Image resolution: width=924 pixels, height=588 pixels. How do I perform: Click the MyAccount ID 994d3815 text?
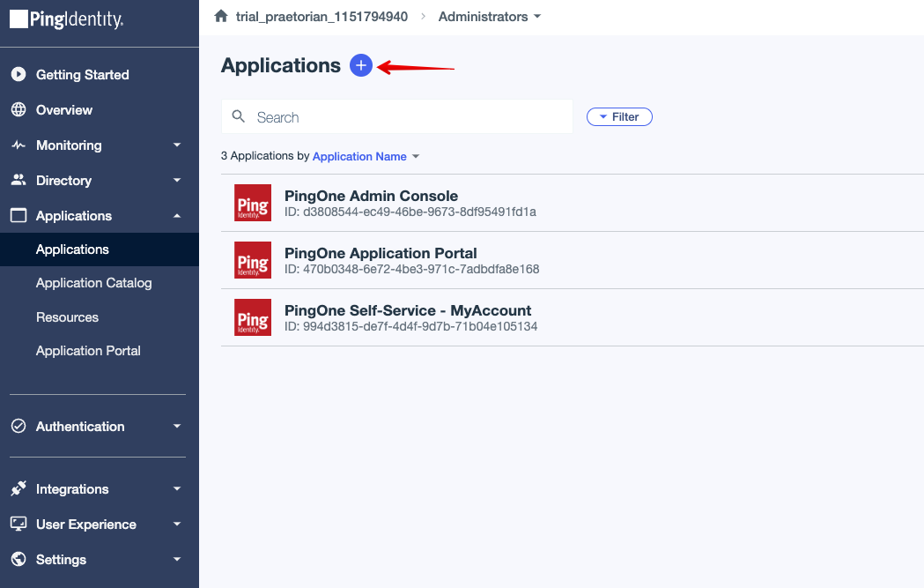click(410, 326)
